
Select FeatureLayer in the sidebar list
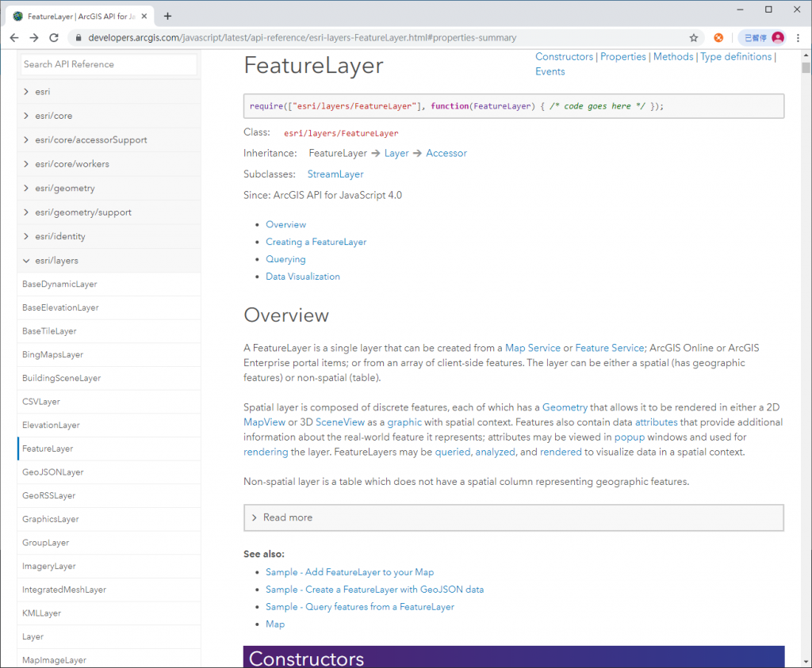pos(109,449)
